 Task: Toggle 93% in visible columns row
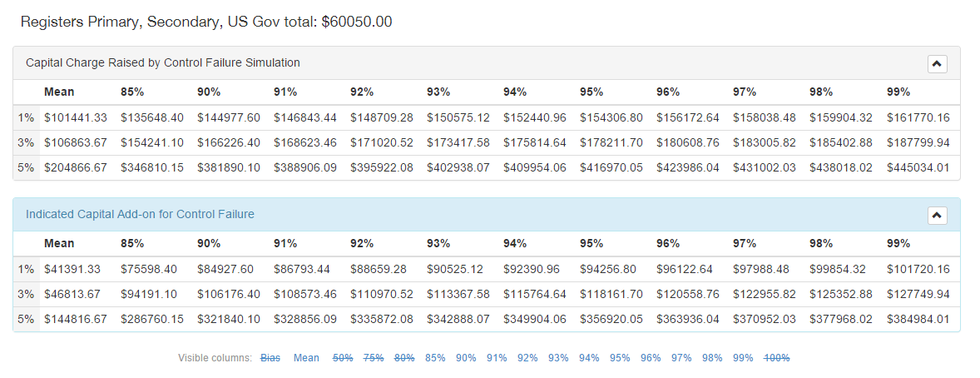558,358
